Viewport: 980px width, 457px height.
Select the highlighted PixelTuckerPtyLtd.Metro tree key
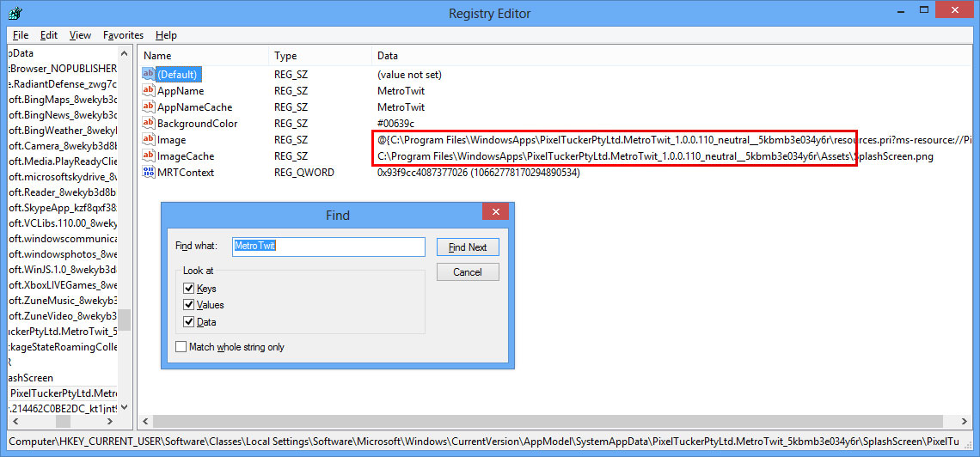coord(64,393)
